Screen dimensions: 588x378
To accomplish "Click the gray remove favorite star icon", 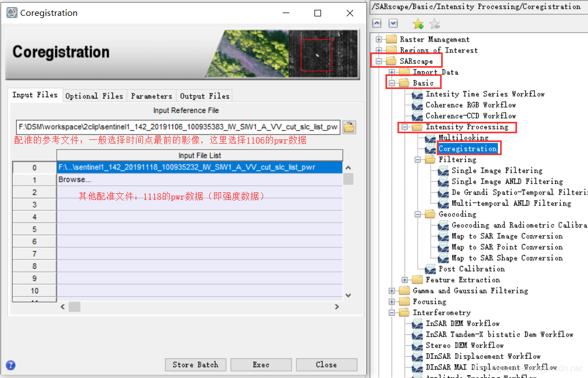I will 435,23.
